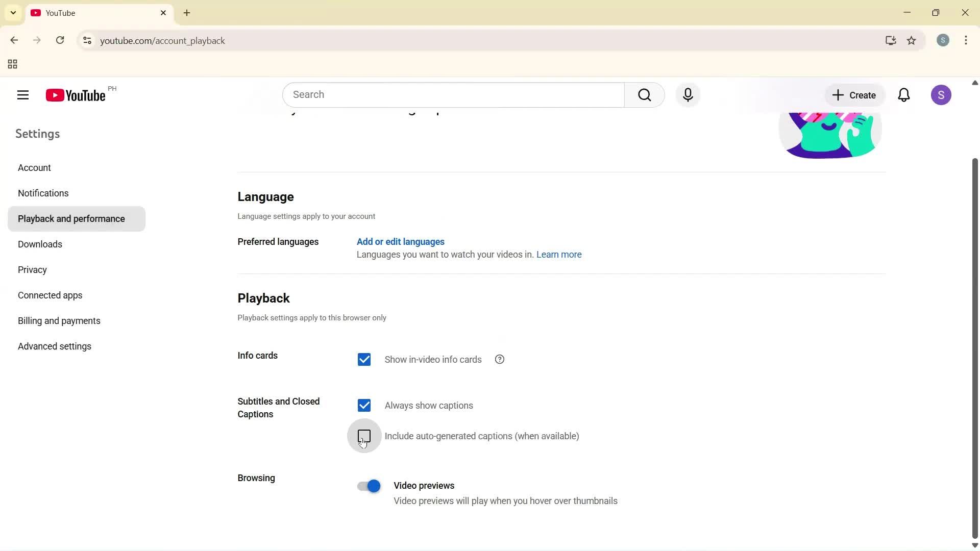
Task: Open the account menu via profile avatar
Action: 942,95
